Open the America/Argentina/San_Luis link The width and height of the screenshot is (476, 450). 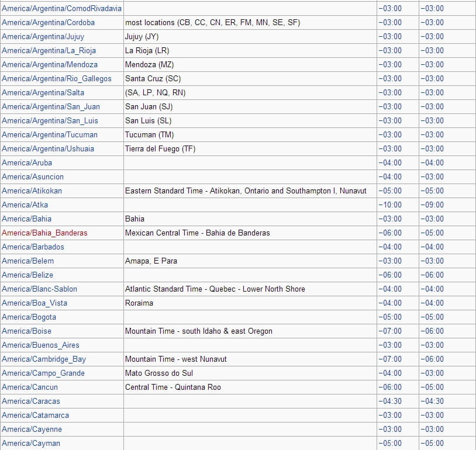[x=50, y=121]
